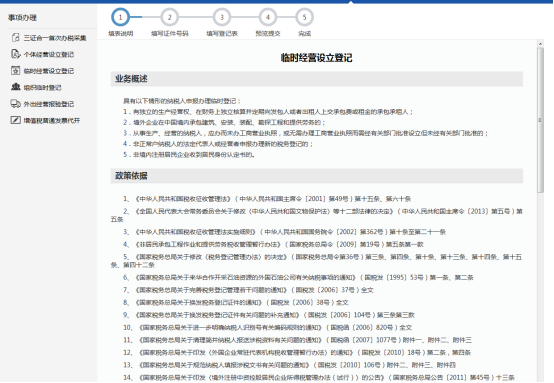This screenshot has height=383, width=554.
Task: Click policy item 12 citing 国税发〔2010〕18号
Action: (297, 353)
